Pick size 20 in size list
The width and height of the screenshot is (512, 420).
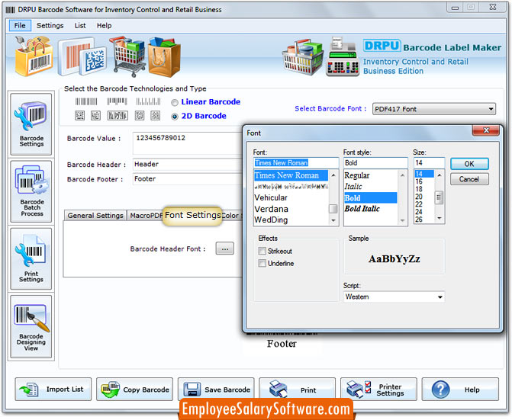(423, 197)
